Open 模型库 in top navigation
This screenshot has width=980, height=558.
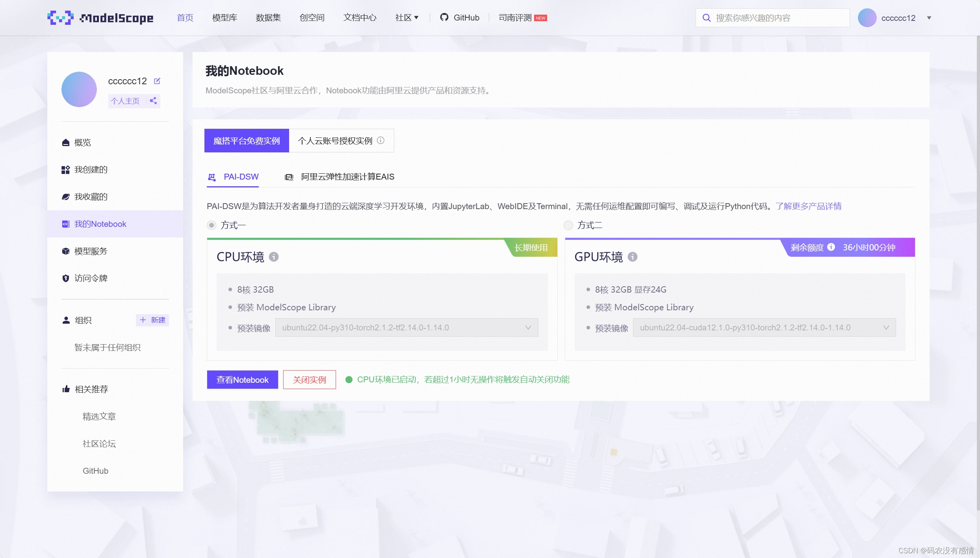point(225,18)
